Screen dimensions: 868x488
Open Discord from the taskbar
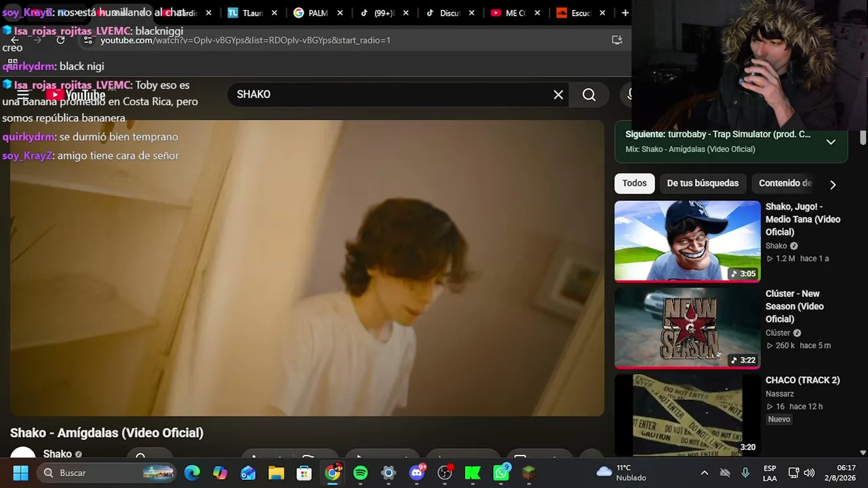tap(416, 472)
